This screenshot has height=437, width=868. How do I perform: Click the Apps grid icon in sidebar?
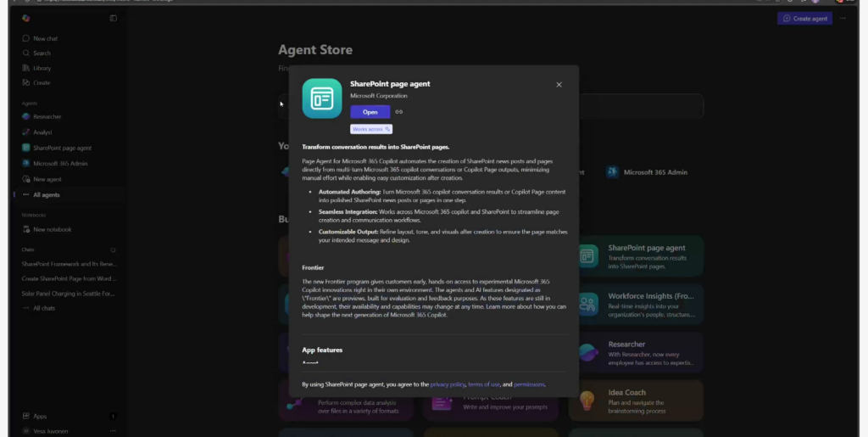[x=26, y=416]
